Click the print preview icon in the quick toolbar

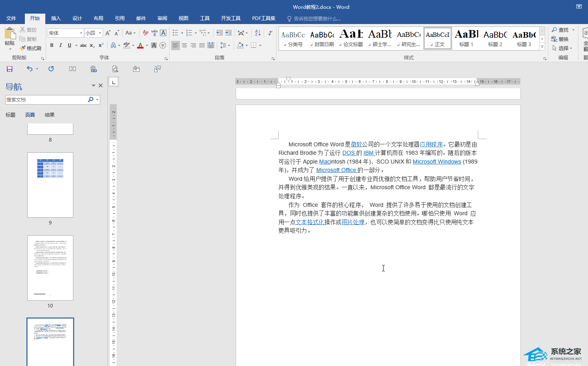click(x=115, y=69)
